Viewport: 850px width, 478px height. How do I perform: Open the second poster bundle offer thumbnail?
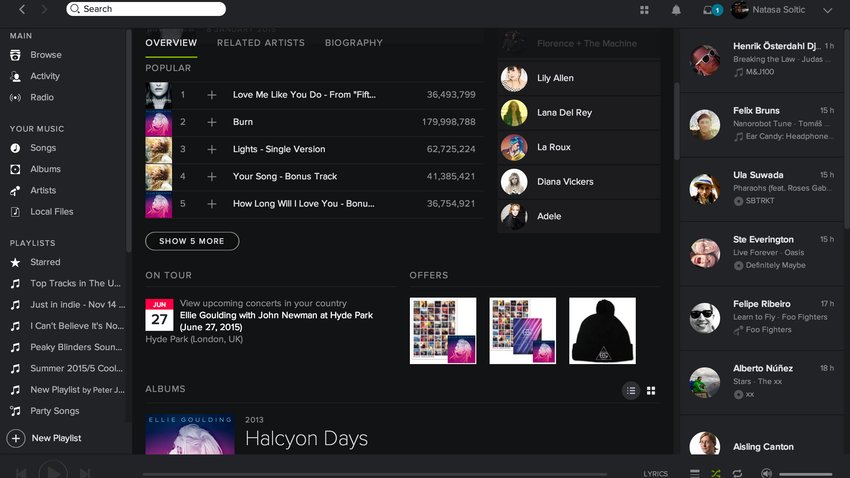tap(523, 331)
